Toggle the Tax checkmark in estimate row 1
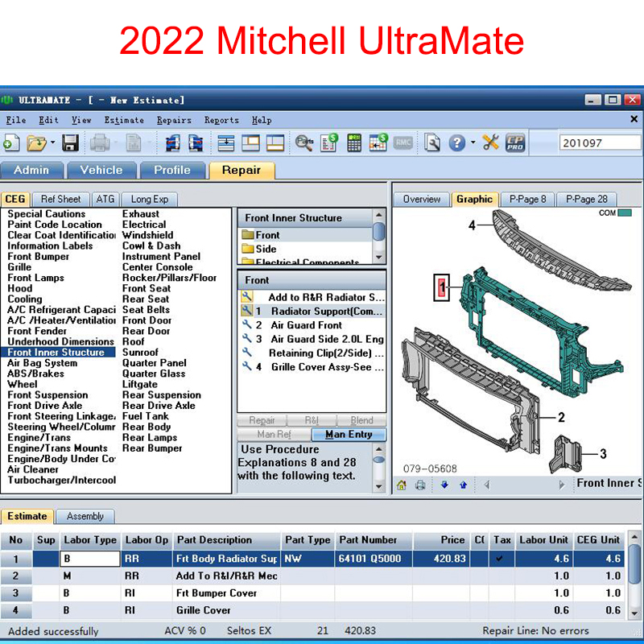Screen dimensions: 644x644 (499, 559)
